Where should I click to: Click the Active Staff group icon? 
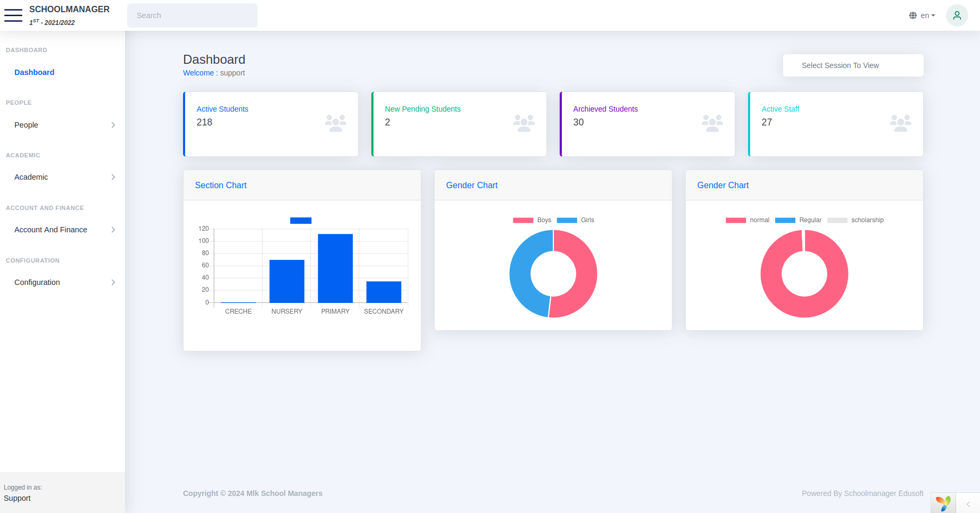click(901, 123)
